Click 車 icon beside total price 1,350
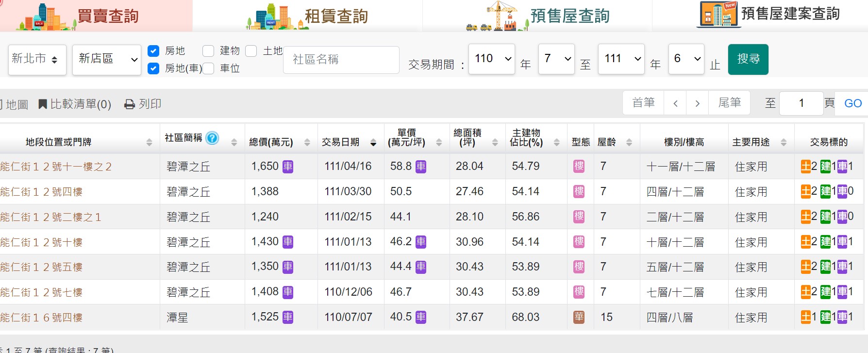This screenshot has width=868, height=353. (288, 267)
